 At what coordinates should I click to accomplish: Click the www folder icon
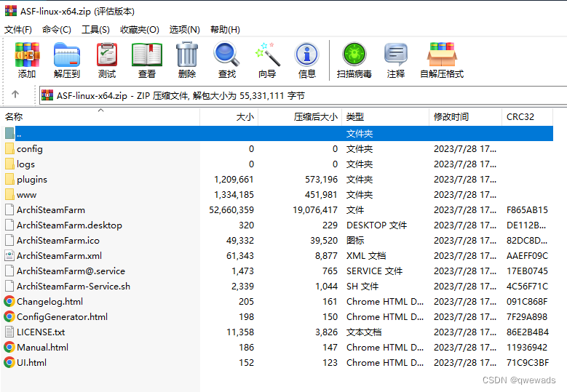click(x=9, y=194)
